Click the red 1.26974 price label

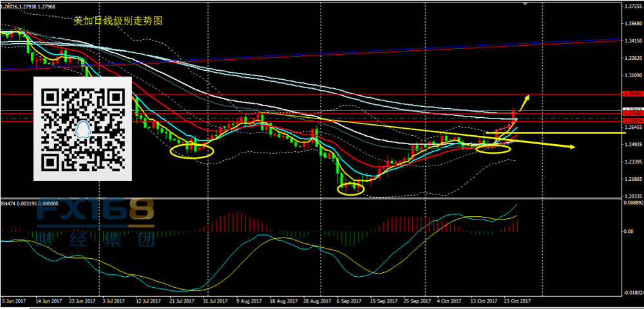point(632,120)
